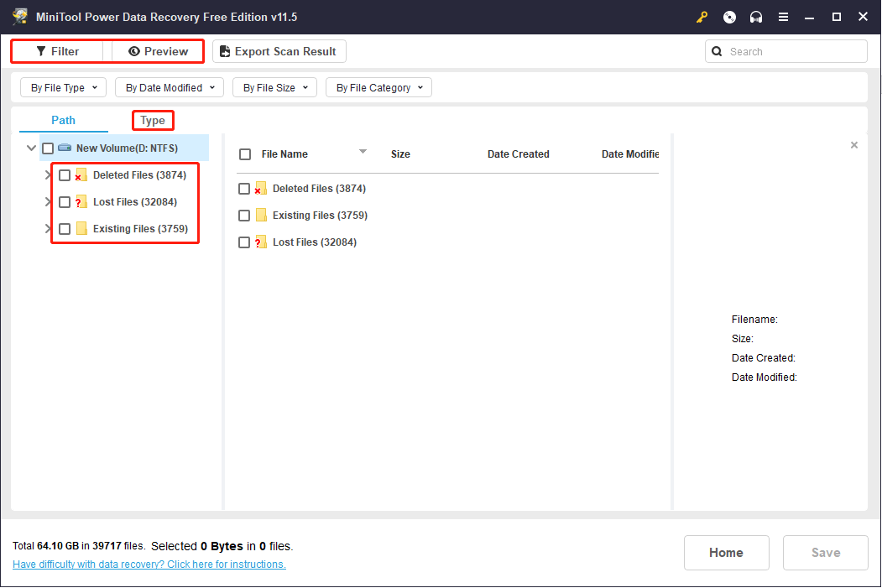Click the Date Modified: label in preview panel
This screenshot has height=588, width=882.
click(x=764, y=377)
